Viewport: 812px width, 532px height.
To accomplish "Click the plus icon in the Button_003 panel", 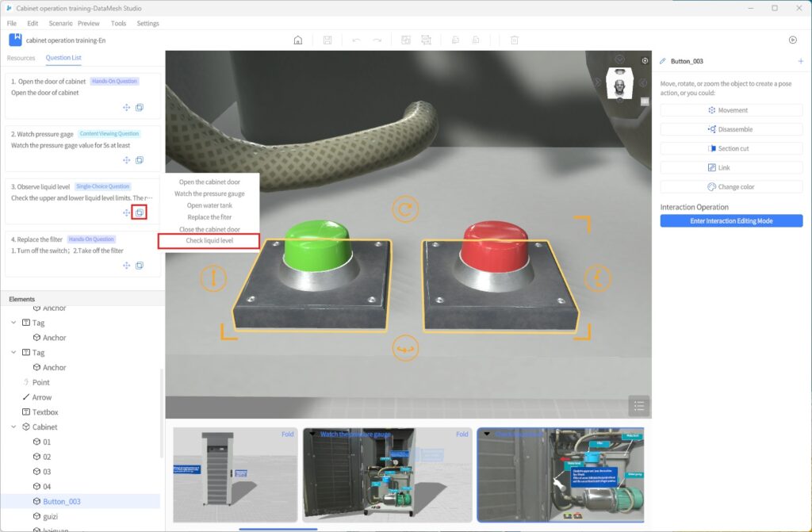I will pos(800,61).
